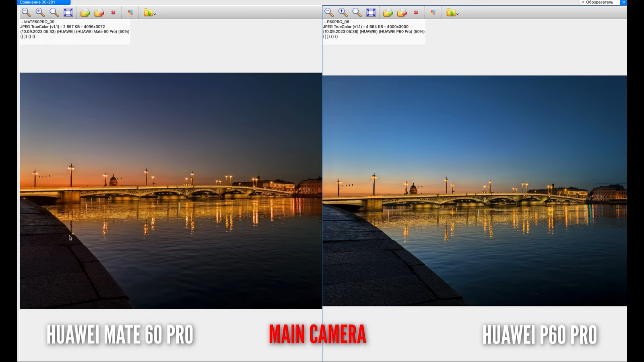
Task: Close the Обозреватель tab with its X
Action: point(582,2)
